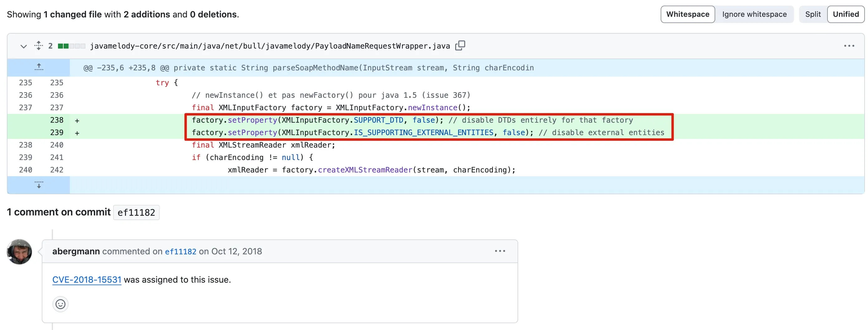Select added line 239 number
868x330 pixels.
click(x=57, y=133)
